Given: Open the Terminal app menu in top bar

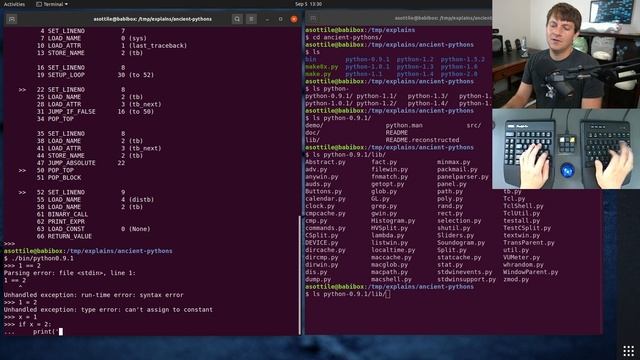Looking at the screenshot, I should point(52,4).
